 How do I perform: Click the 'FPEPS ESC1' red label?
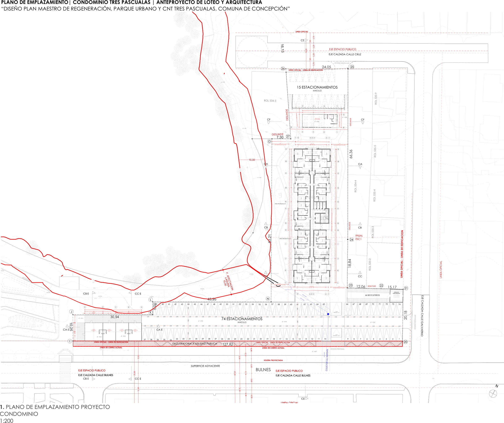(x=359, y=237)
